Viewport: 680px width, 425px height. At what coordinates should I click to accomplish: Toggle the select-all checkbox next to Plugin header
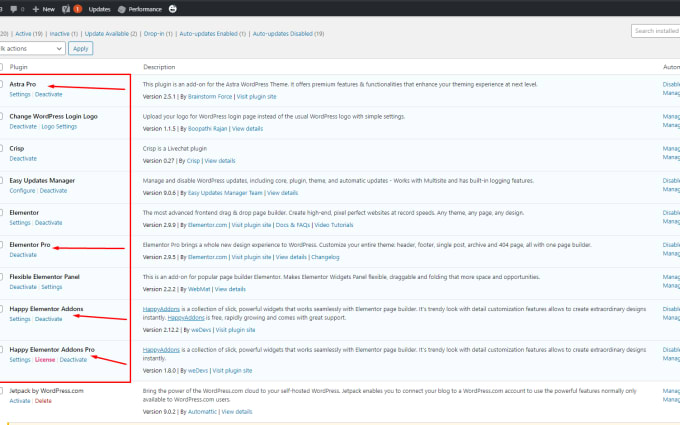pyautogui.click(x=1, y=67)
